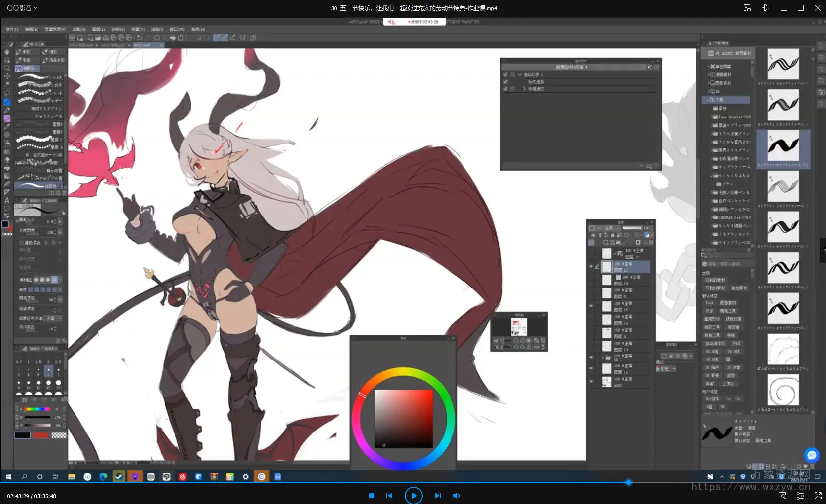826x504 pixels.
Task: Mute the player volume
Action: [457, 496]
